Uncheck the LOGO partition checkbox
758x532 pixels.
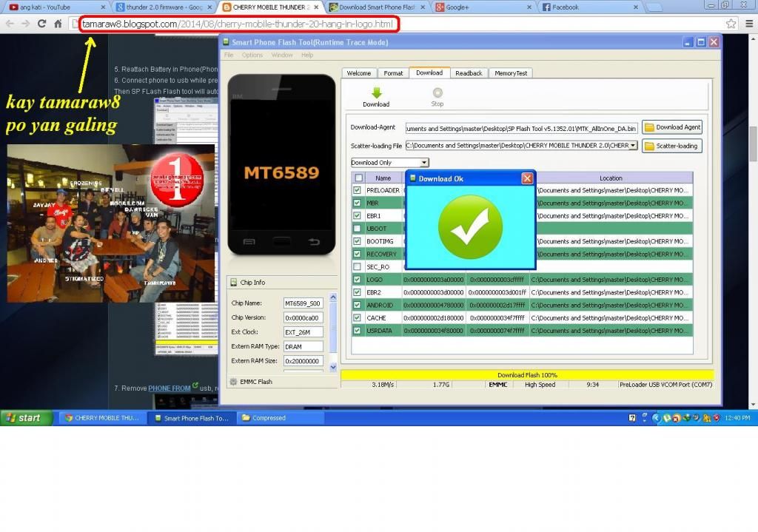(x=358, y=279)
